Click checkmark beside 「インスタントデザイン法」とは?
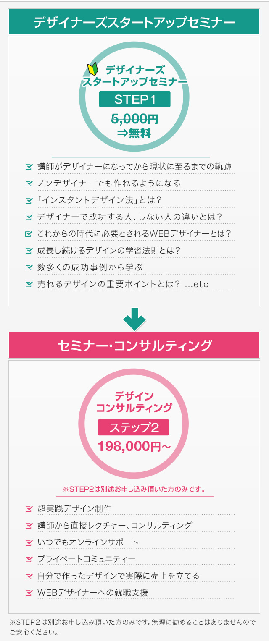 [29, 200]
